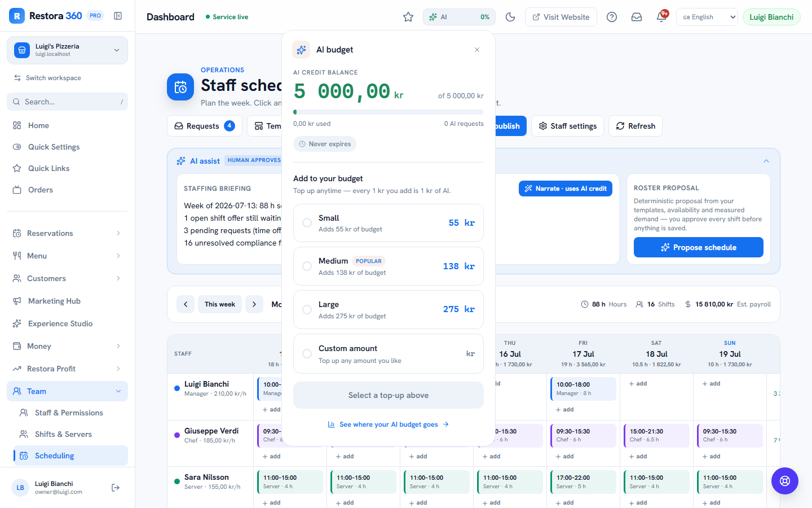
Task: Open Staff & Permissions submenu item
Action: tap(70, 413)
